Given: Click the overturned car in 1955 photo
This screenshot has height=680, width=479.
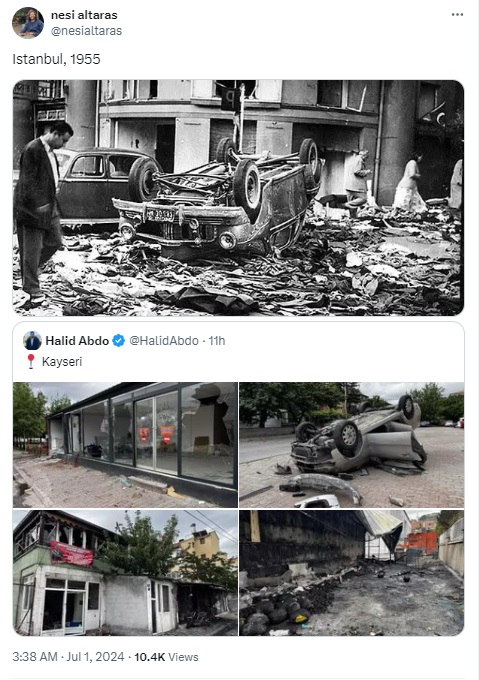Looking at the screenshot, I should coord(219,199).
